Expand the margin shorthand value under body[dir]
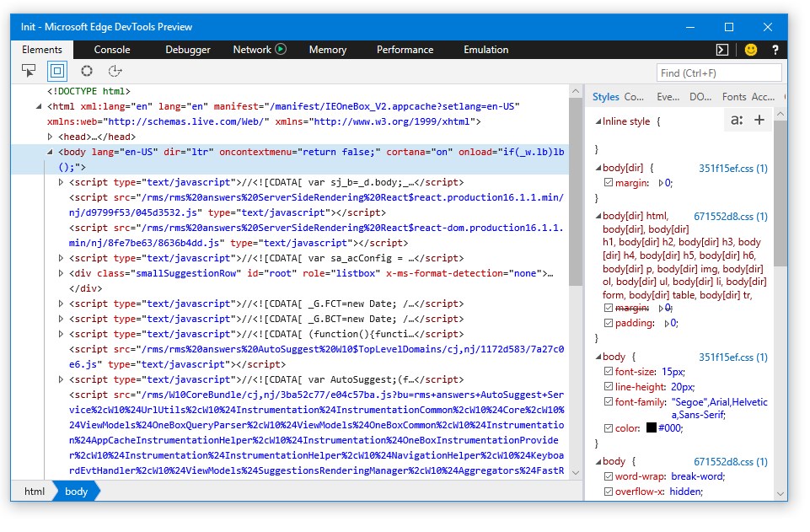The height and width of the screenshot is (532, 810). 661,183
